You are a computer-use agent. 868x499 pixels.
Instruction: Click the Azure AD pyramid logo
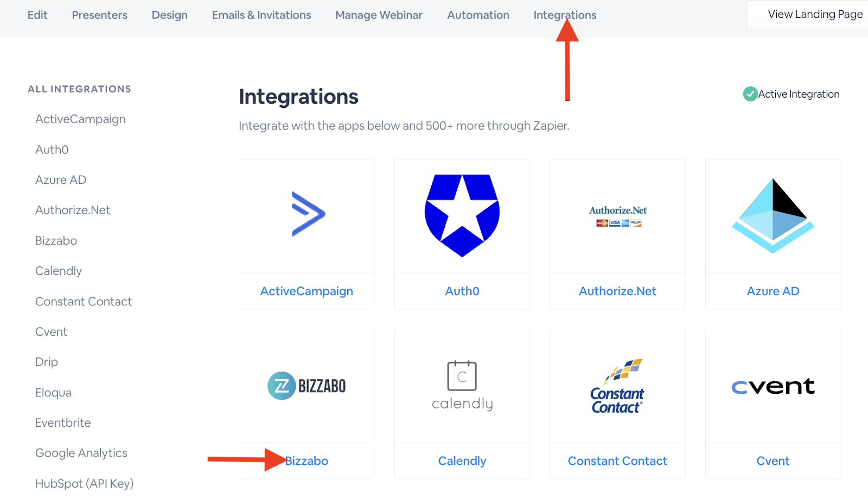click(x=773, y=216)
